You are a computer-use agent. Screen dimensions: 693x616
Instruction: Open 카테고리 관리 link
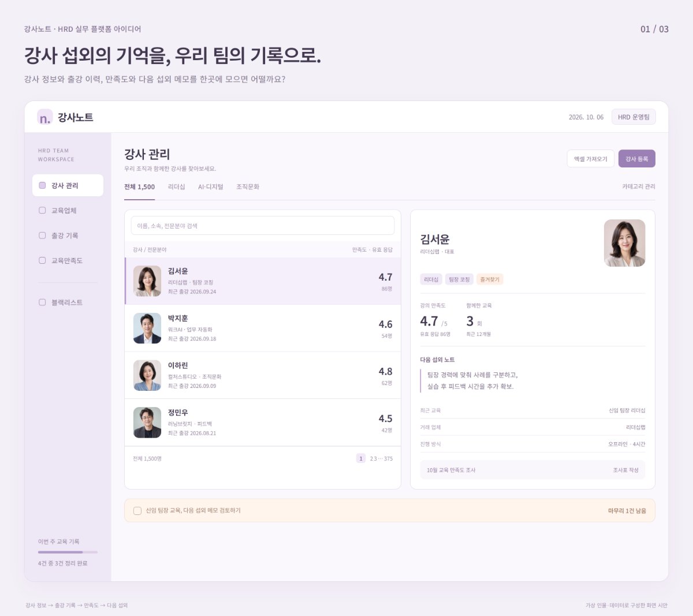point(639,186)
